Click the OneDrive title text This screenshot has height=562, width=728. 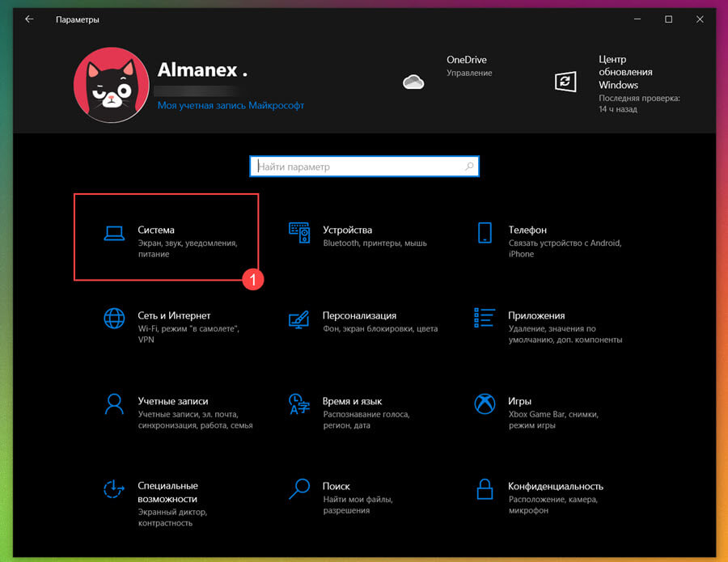[467, 60]
